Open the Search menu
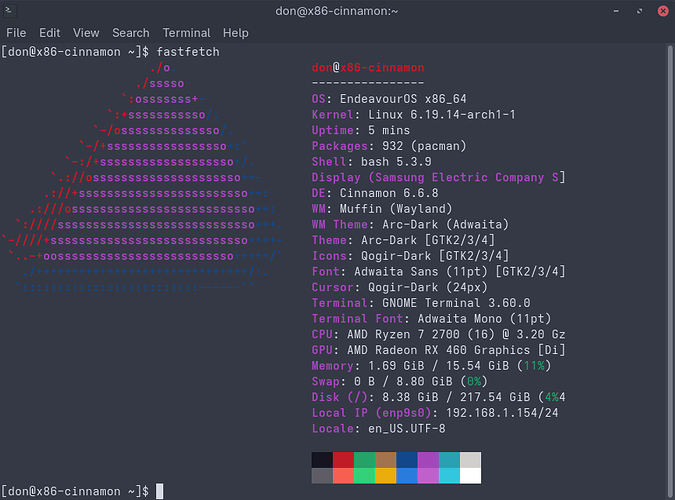This screenshot has width=675, height=500. [x=130, y=33]
